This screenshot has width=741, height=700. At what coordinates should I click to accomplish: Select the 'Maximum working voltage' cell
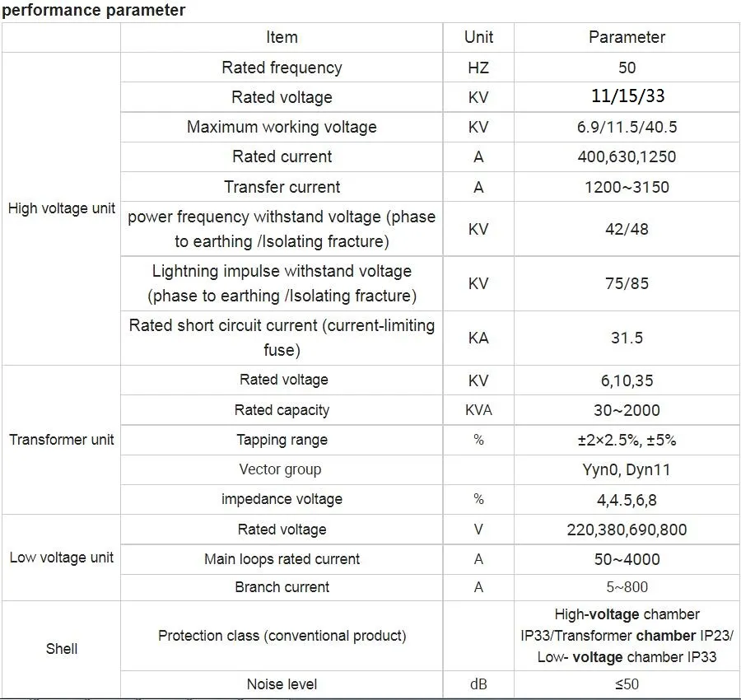click(x=282, y=127)
